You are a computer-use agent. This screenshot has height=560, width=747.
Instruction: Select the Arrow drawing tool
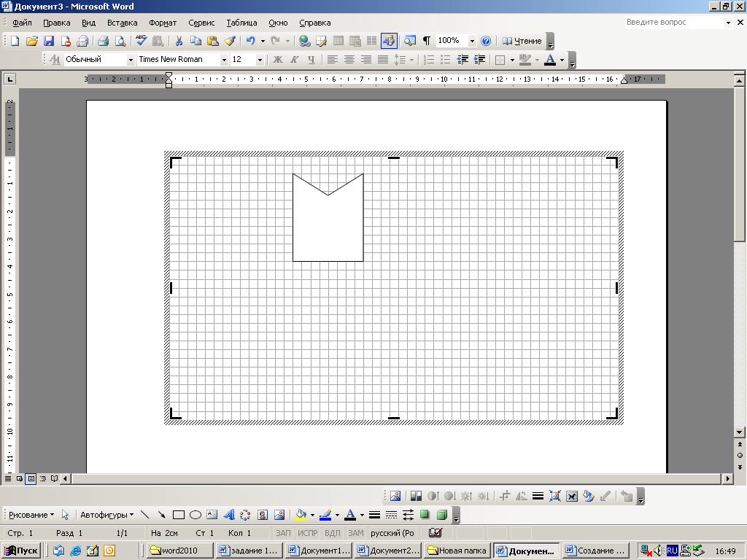(161, 515)
